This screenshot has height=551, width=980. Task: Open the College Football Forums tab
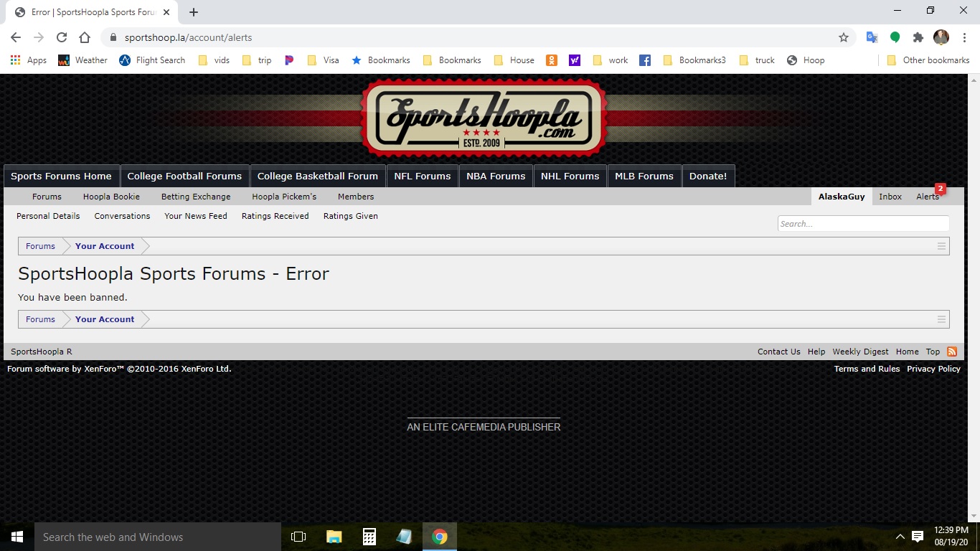point(184,176)
